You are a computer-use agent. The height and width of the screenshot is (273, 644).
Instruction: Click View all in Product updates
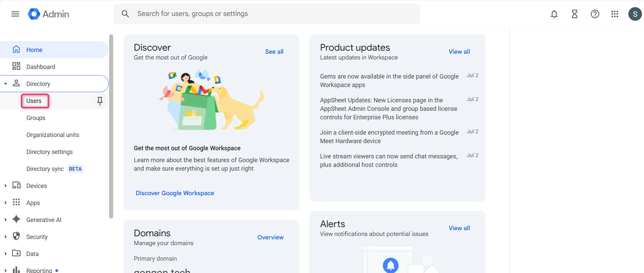click(x=459, y=52)
